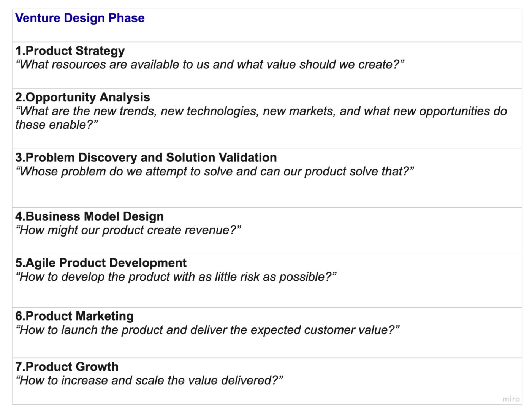Click the little risk as possible question
The width and height of the screenshot is (532, 414).
pyautogui.click(x=176, y=277)
